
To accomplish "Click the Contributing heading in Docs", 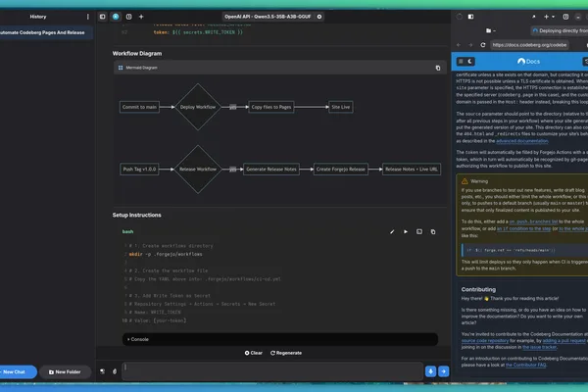I will [478, 290].
